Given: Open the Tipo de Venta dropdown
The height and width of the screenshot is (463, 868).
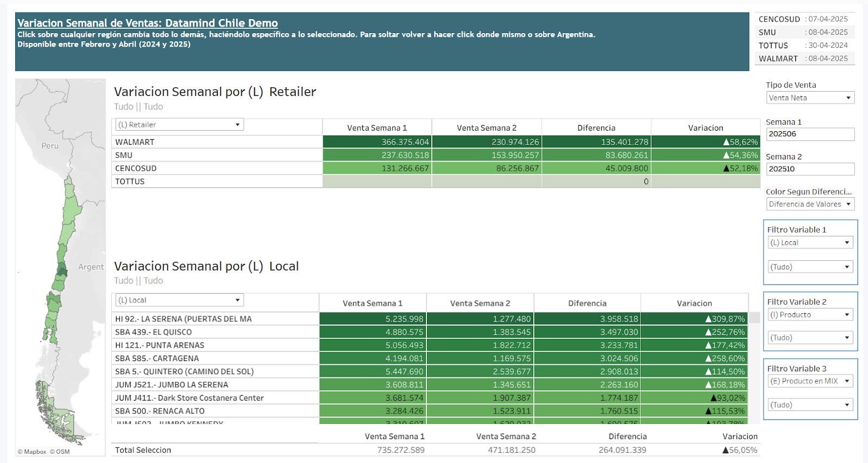Looking at the screenshot, I should [810, 98].
